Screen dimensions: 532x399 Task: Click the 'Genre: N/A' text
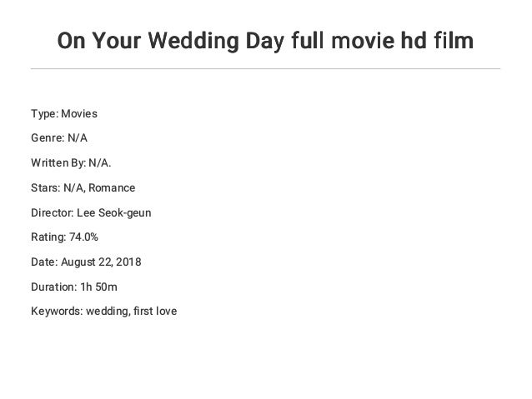(58, 137)
